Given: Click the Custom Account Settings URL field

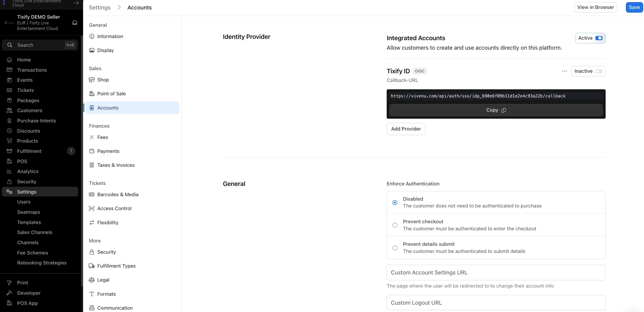Looking at the screenshot, I should [x=496, y=273].
